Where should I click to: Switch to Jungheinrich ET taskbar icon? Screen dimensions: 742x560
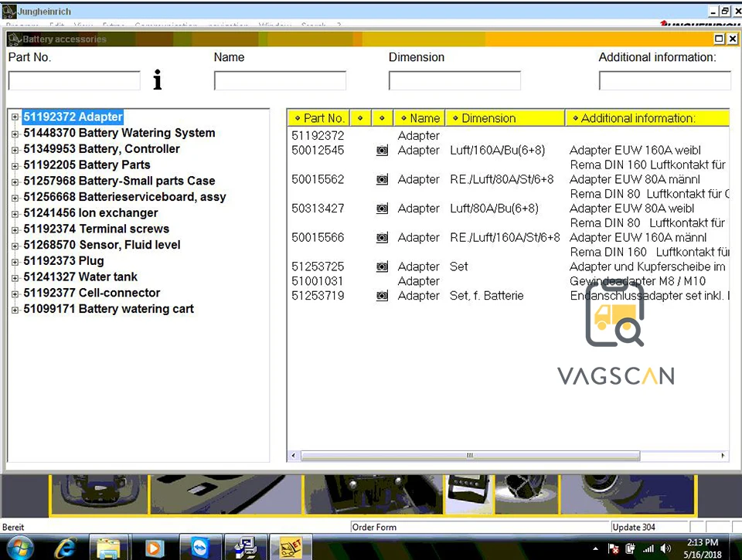click(x=290, y=548)
